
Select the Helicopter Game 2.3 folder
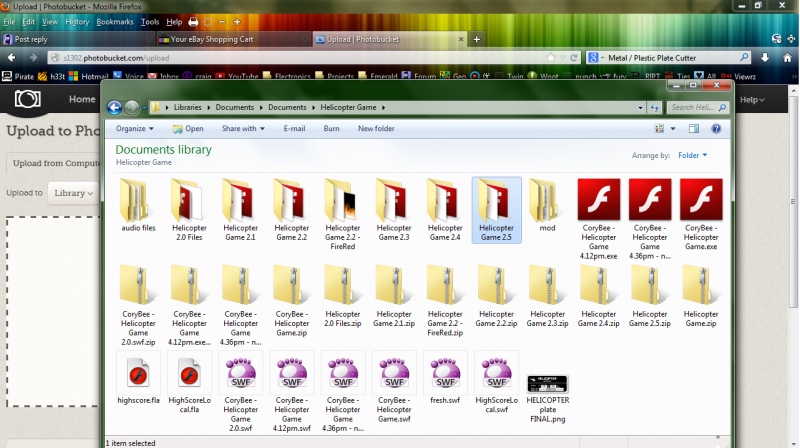394,210
